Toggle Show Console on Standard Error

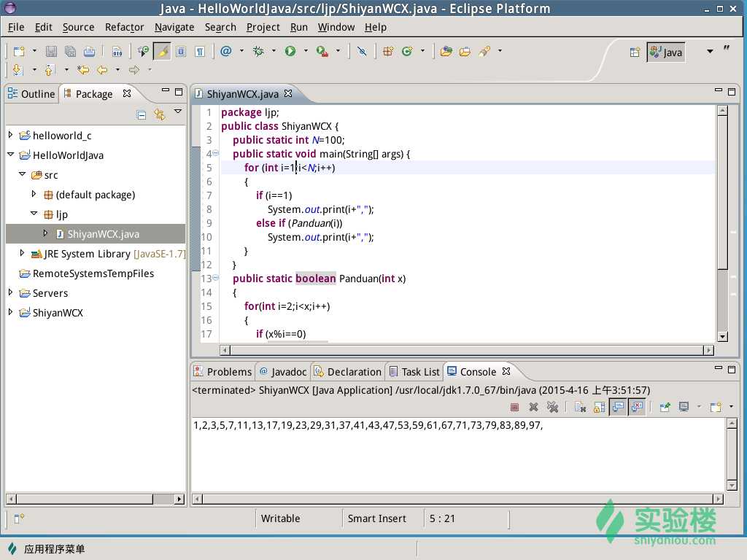(637, 407)
